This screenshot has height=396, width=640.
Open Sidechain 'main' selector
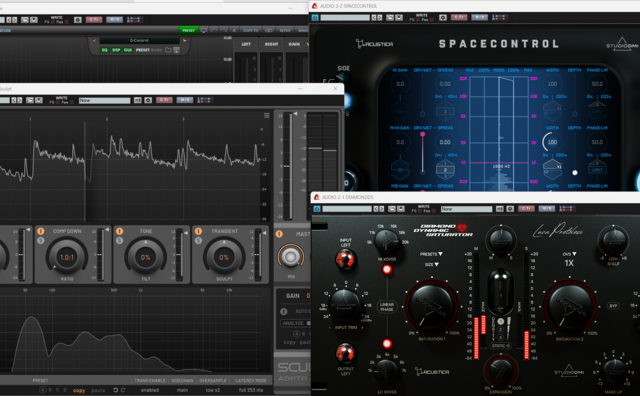(x=182, y=390)
